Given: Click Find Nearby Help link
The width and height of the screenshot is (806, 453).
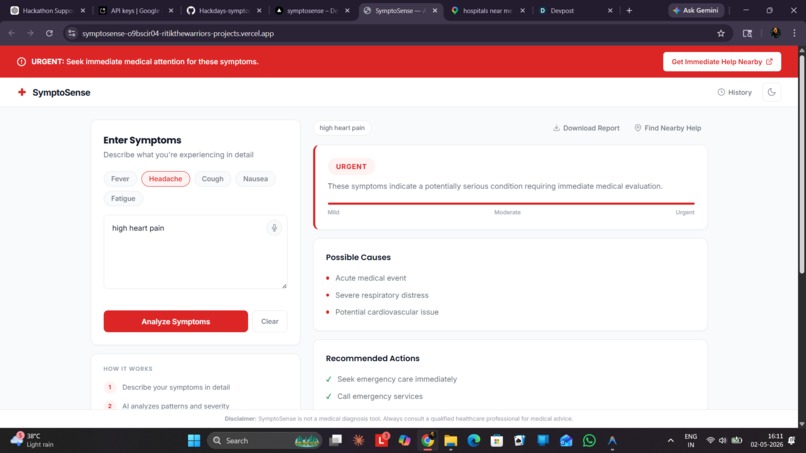Looking at the screenshot, I should pos(668,128).
